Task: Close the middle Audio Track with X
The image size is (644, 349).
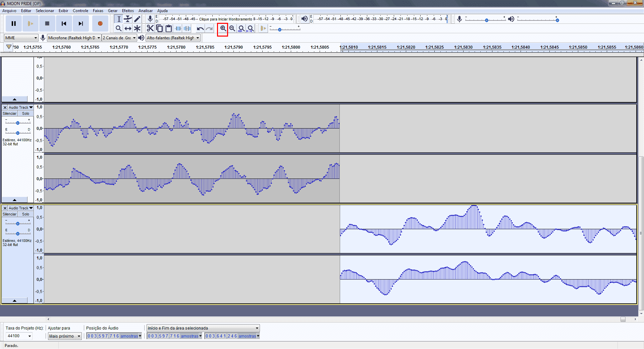Action: 5,107
